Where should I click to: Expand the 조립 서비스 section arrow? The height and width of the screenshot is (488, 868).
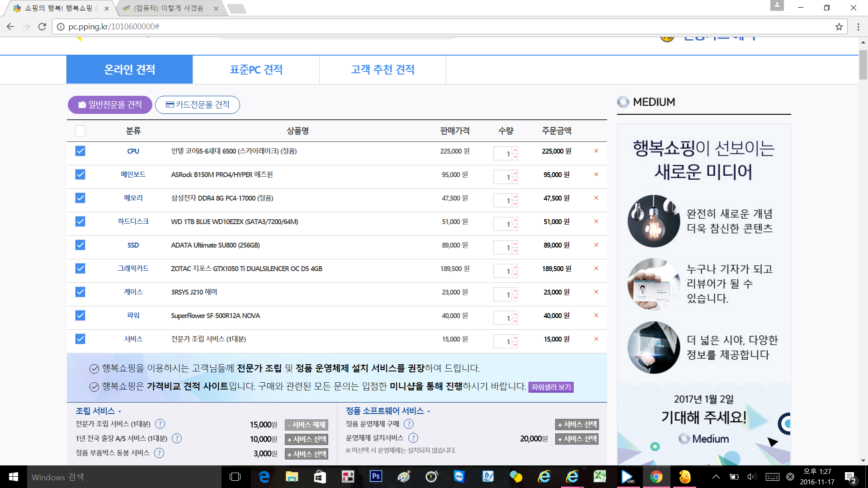[120, 412]
